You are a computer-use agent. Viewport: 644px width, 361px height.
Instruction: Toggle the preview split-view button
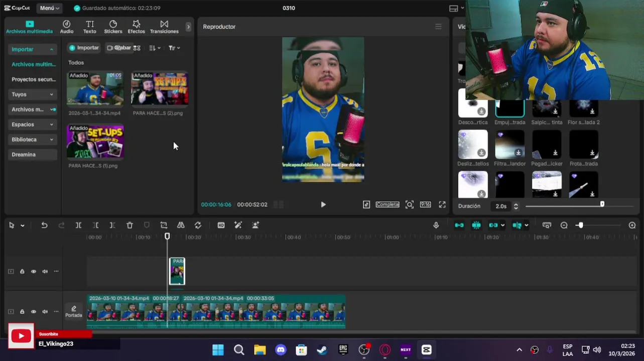pyautogui.click(x=517, y=225)
